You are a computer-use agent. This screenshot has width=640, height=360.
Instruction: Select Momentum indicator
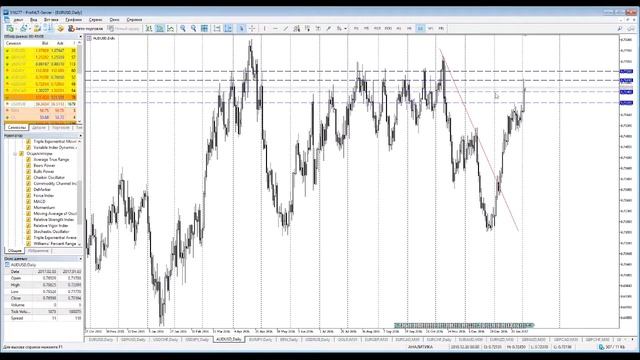[x=44, y=208]
